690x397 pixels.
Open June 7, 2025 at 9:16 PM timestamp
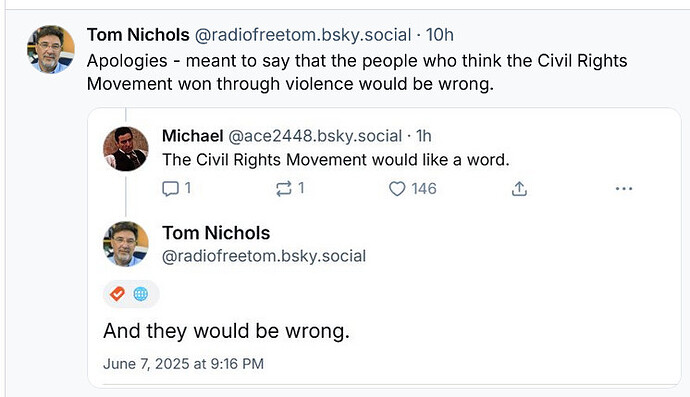(x=184, y=364)
